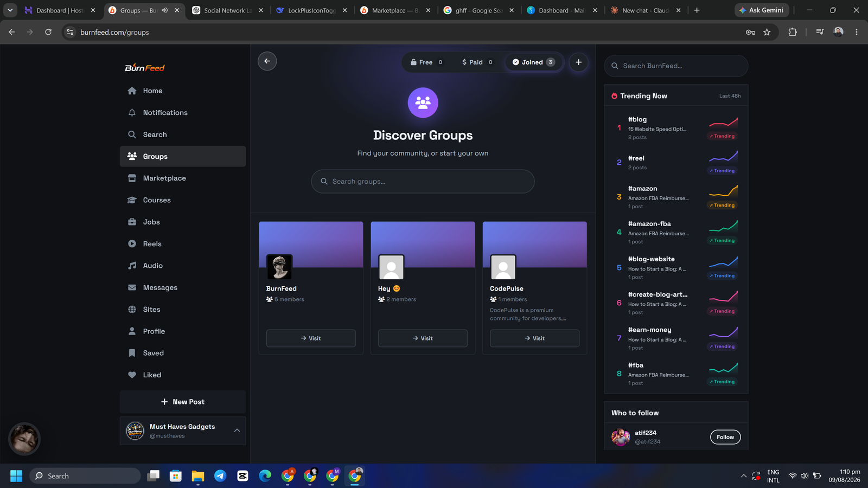Viewport: 868px width, 488px height.
Task: Click the sidebar Search magnifier icon
Action: click(132, 134)
